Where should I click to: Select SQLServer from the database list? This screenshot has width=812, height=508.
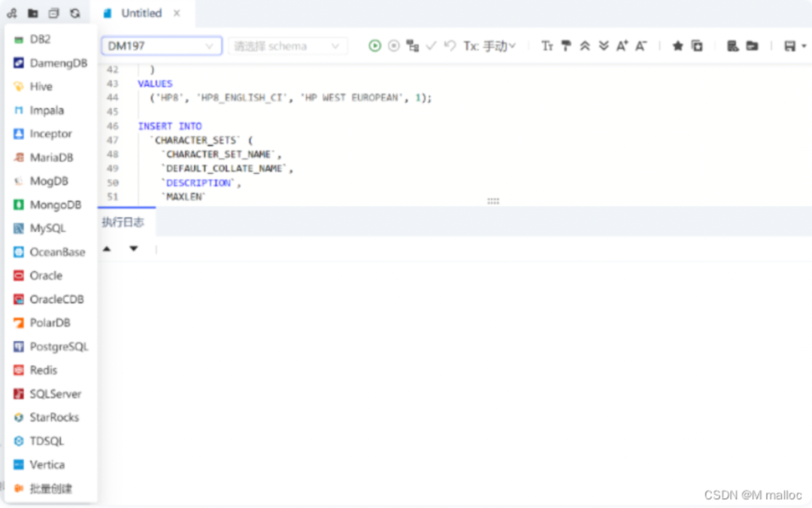coord(51,394)
